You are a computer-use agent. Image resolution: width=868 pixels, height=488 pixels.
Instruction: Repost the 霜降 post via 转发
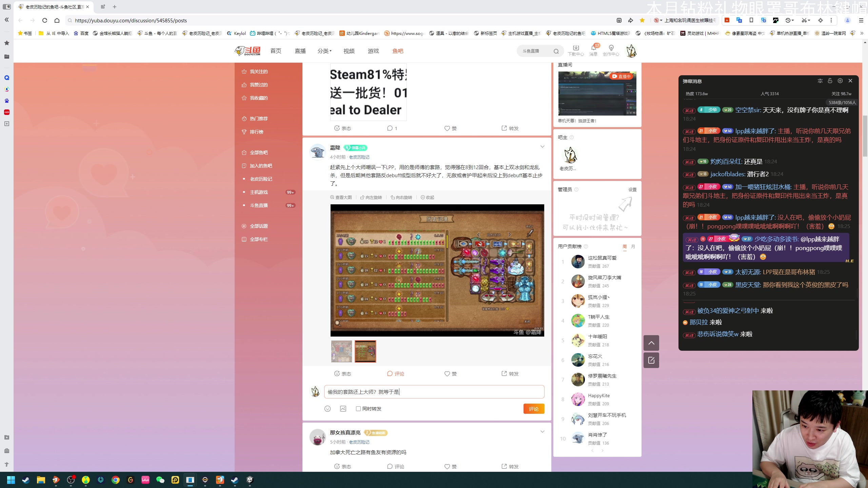(x=510, y=373)
